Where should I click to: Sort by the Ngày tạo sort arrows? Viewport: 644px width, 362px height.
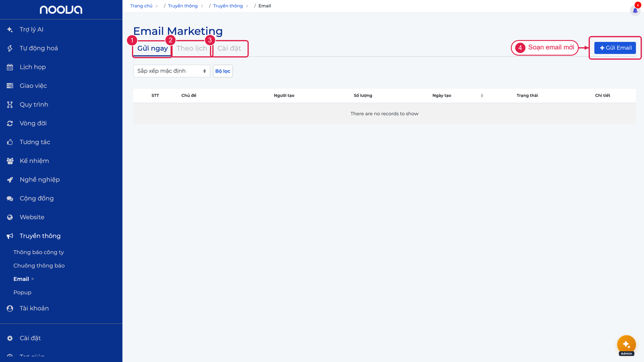482,96
